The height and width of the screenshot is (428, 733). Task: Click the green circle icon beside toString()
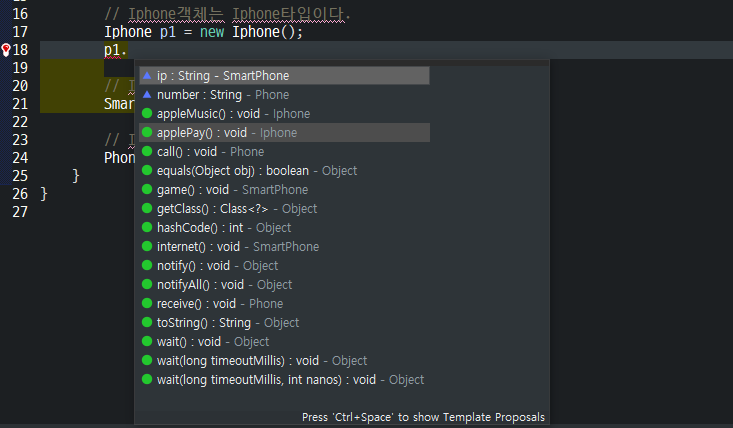click(147, 322)
